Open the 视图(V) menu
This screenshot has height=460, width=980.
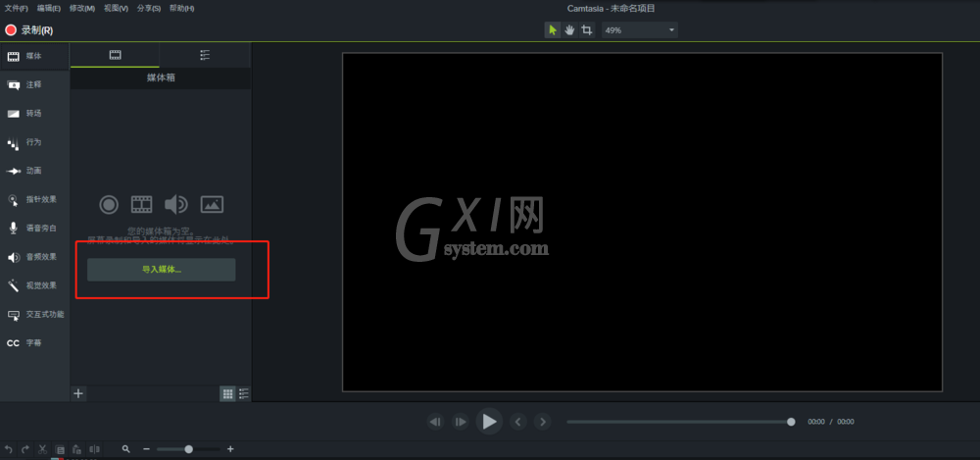click(x=116, y=9)
